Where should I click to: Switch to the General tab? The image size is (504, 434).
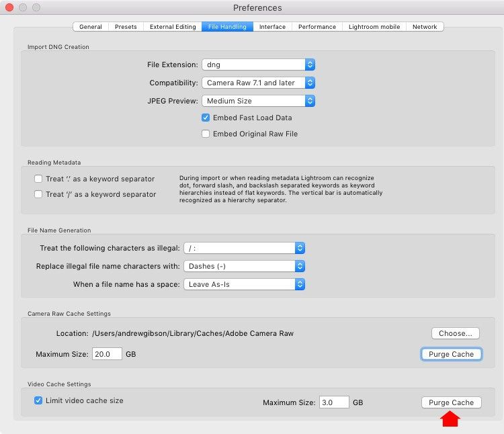click(91, 27)
